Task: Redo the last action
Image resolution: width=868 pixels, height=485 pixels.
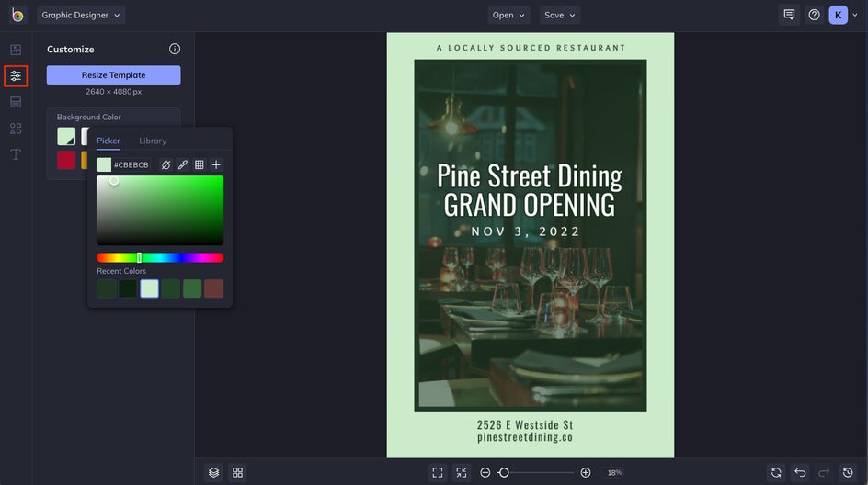Action: 824,472
